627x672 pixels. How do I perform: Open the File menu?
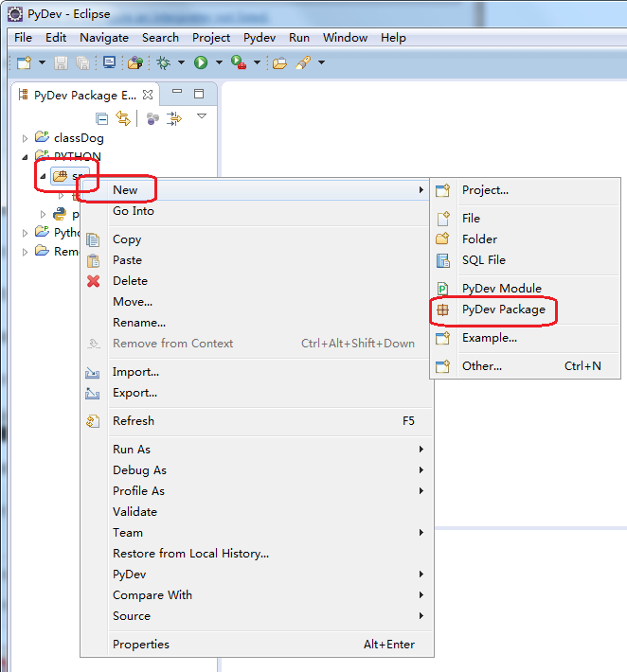[23, 38]
